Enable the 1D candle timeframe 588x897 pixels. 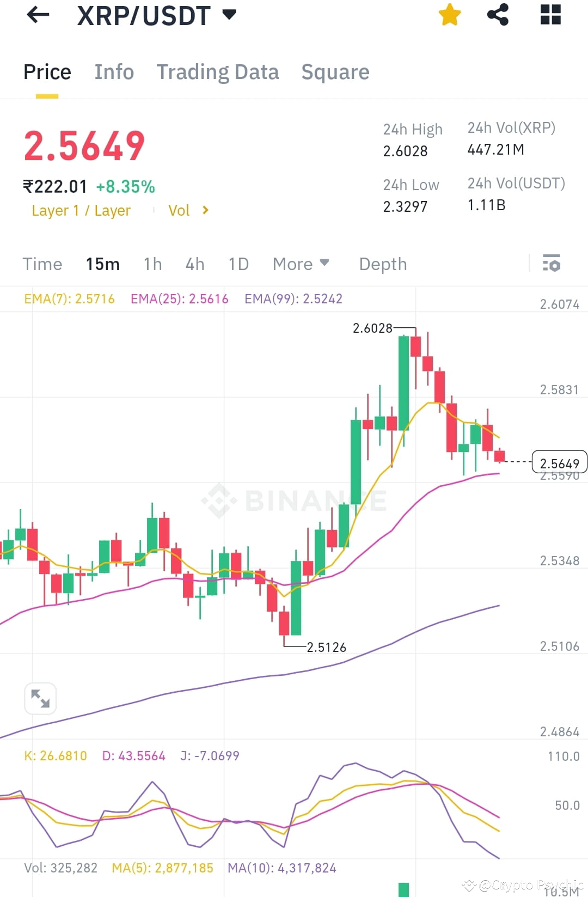(x=238, y=264)
